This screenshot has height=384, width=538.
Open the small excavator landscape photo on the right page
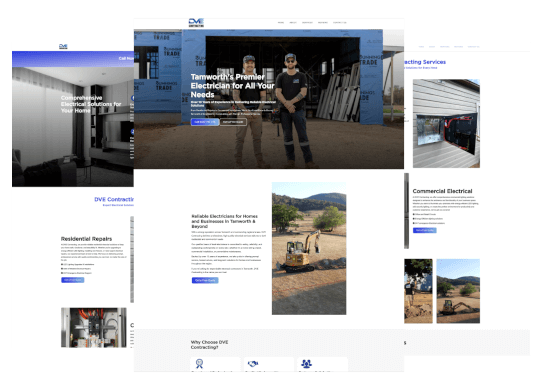coord(458,291)
